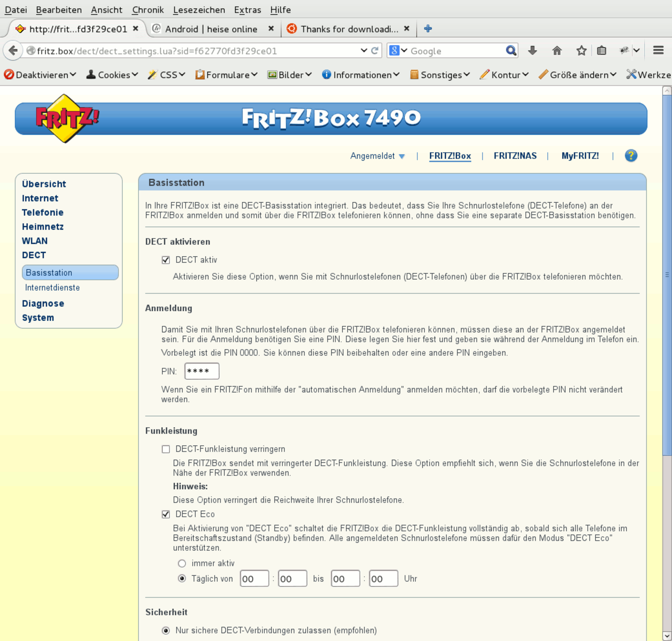Open the hamburger menu icon
Image resolution: width=672 pixels, height=641 pixels.
point(658,50)
